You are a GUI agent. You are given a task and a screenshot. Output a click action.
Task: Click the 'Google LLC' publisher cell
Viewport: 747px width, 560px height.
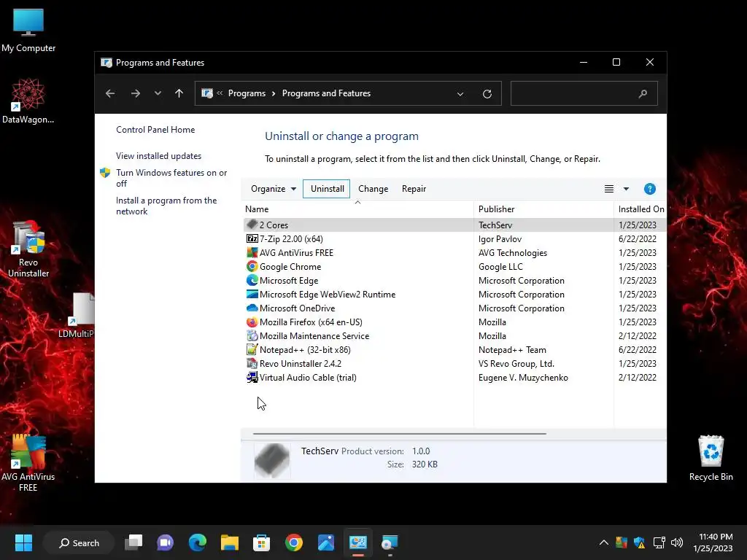pos(500,266)
